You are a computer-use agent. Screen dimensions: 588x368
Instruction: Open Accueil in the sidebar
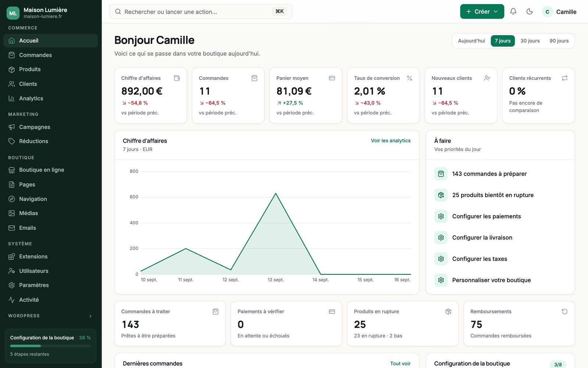[51, 40]
